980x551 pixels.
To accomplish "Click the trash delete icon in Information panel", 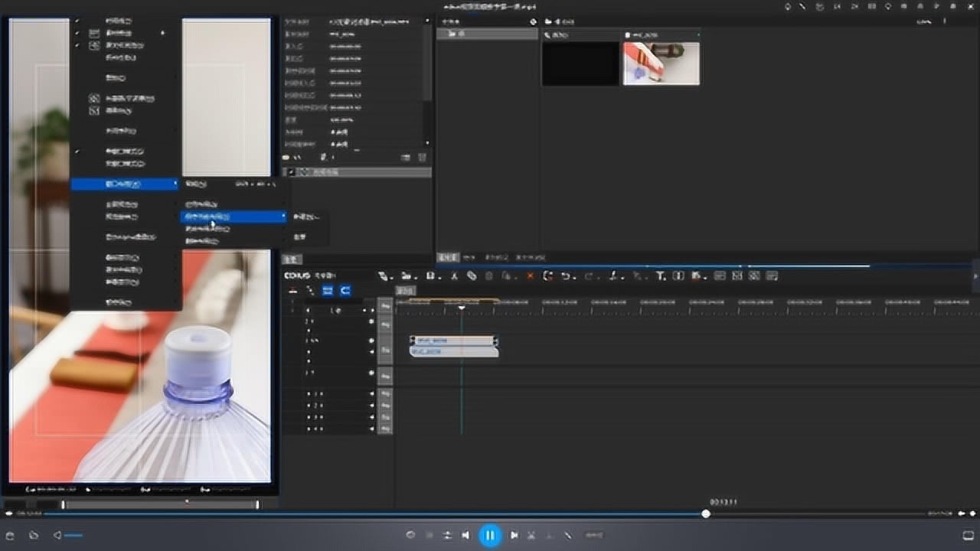I will point(422,158).
